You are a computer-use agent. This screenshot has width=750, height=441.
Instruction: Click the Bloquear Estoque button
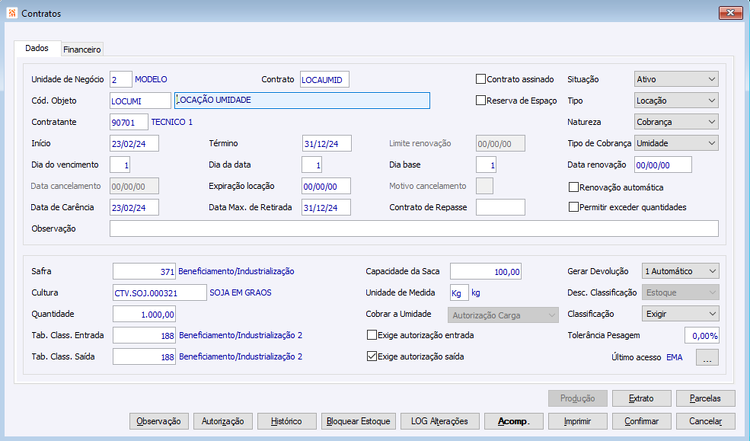pos(358,421)
